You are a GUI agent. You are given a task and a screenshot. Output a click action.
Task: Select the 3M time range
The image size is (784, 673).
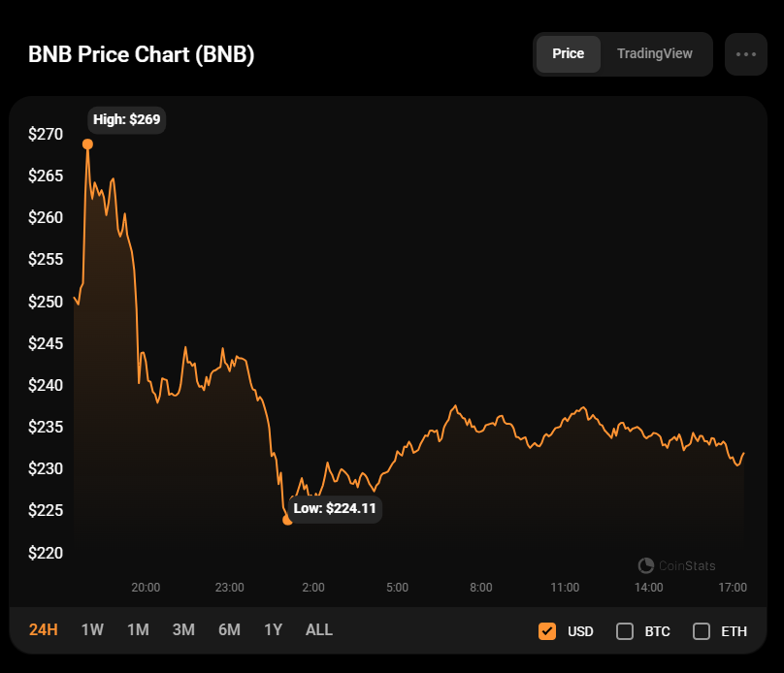(x=183, y=630)
